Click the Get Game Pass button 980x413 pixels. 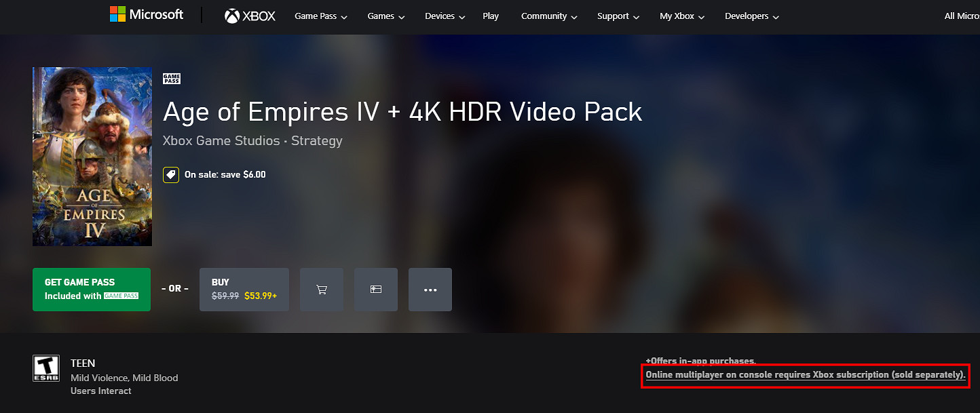[92, 290]
